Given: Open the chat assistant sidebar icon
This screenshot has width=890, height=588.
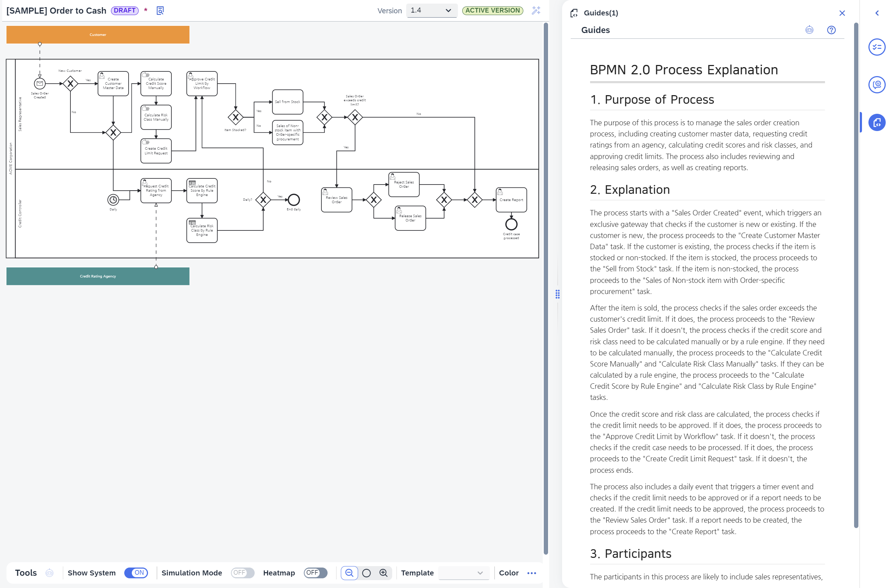Looking at the screenshot, I should coord(877,85).
